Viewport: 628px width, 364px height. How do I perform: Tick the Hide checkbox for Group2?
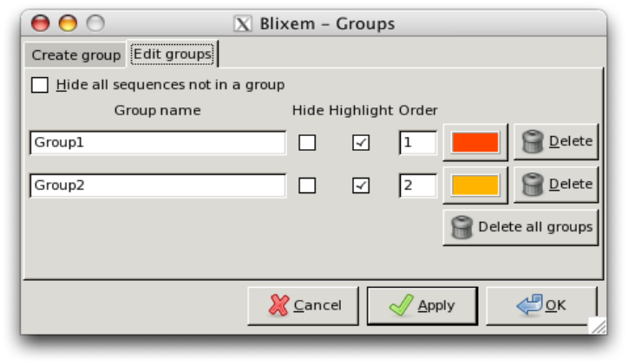point(307,185)
